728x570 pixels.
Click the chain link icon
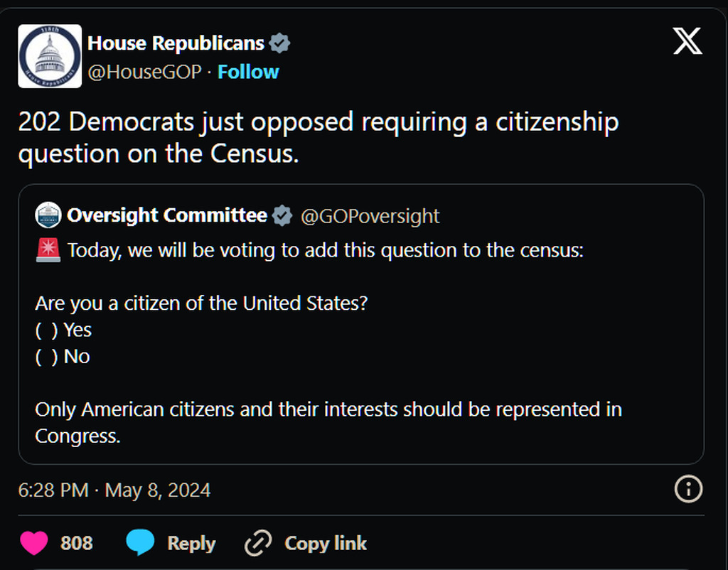(x=257, y=544)
